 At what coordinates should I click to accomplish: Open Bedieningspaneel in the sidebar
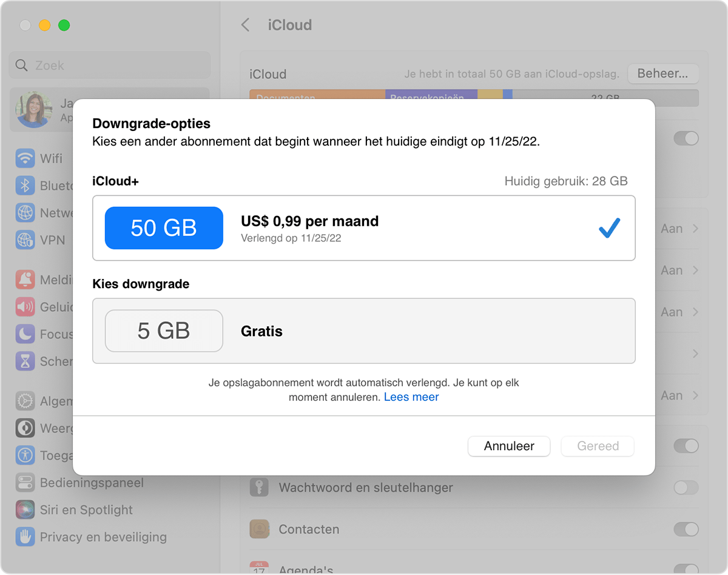(x=92, y=483)
